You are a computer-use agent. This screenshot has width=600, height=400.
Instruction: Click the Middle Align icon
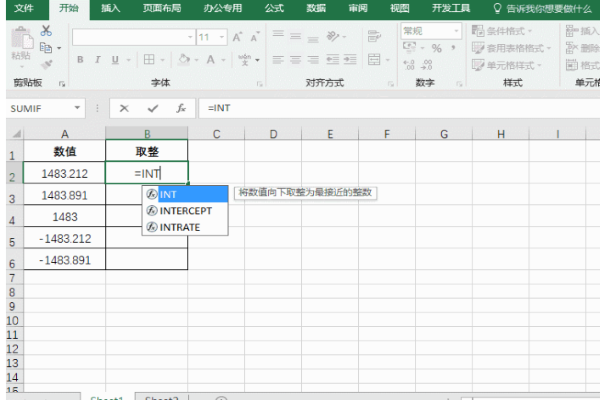coord(295,36)
